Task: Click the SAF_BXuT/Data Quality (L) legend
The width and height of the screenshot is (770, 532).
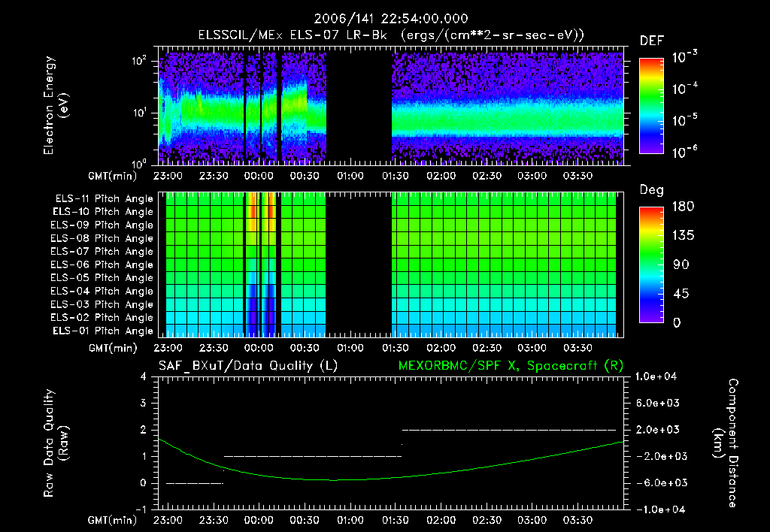Action: point(248,366)
